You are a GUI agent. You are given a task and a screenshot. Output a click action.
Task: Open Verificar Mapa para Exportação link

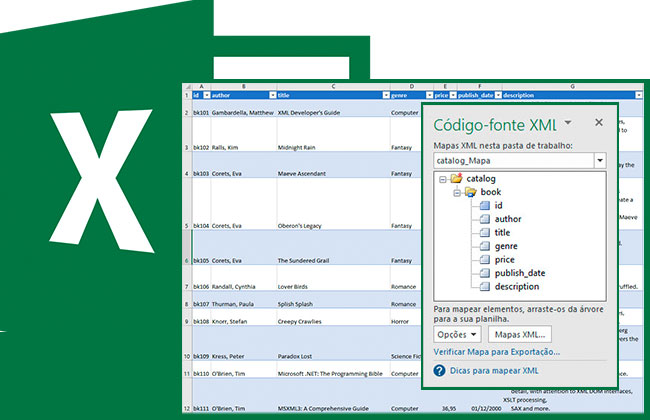pos(497,352)
